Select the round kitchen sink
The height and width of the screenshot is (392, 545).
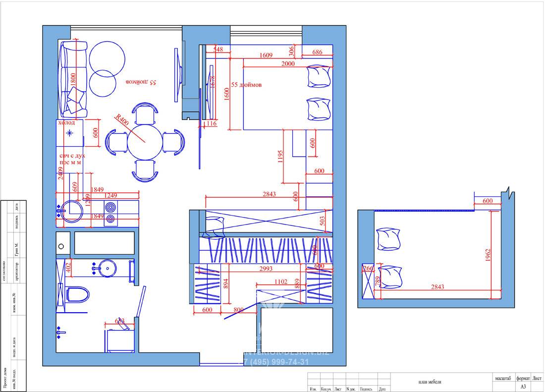(73, 211)
